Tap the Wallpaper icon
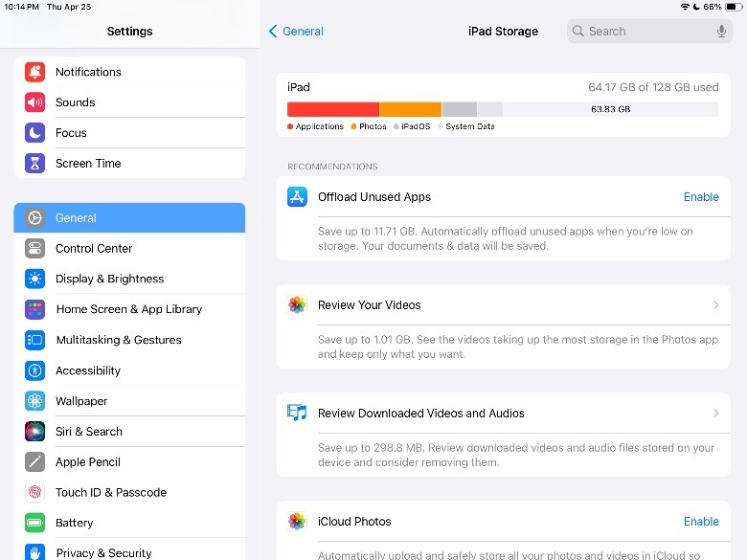 click(35, 401)
